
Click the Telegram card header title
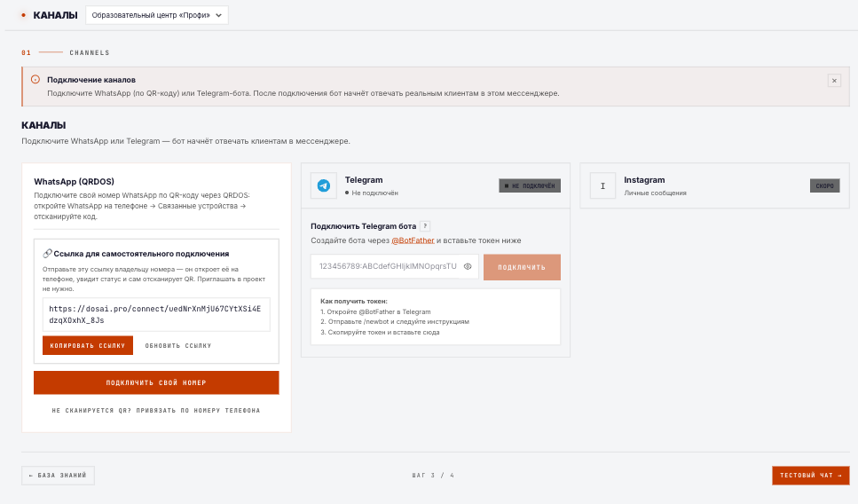[x=364, y=180]
